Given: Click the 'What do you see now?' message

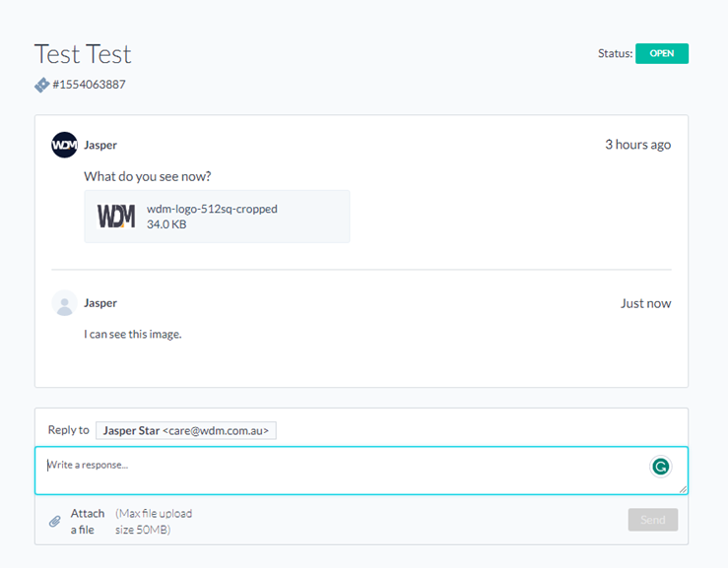Looking at the screenshot, I should tap(147, 176).
